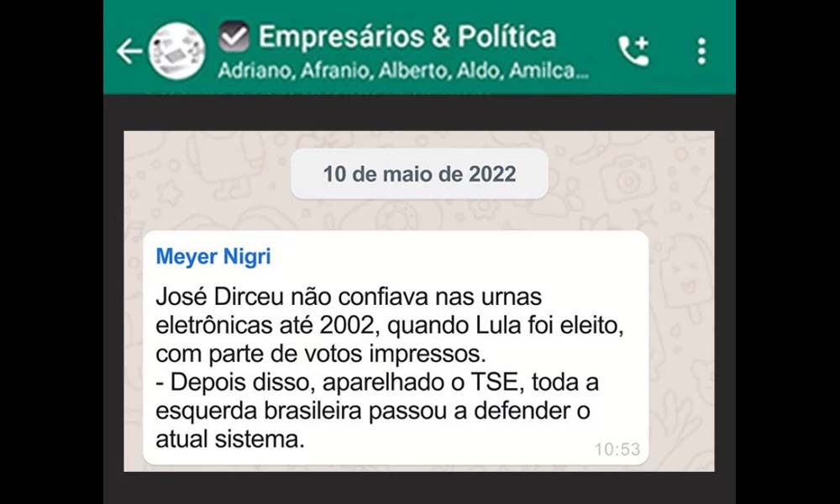Select the line starting with José Dirceu
The image size is (840, 504).
349,297
